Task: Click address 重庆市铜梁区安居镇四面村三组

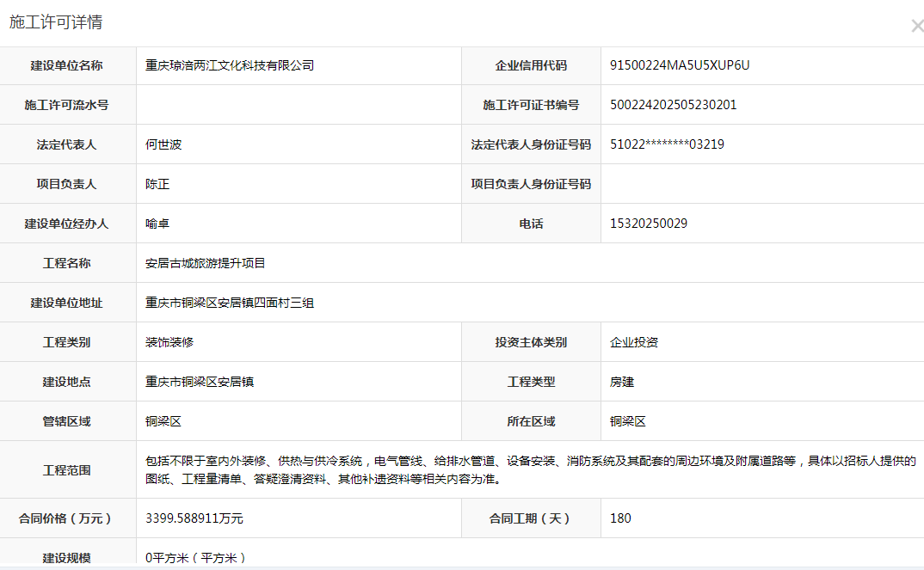Action: coord(230,303)
